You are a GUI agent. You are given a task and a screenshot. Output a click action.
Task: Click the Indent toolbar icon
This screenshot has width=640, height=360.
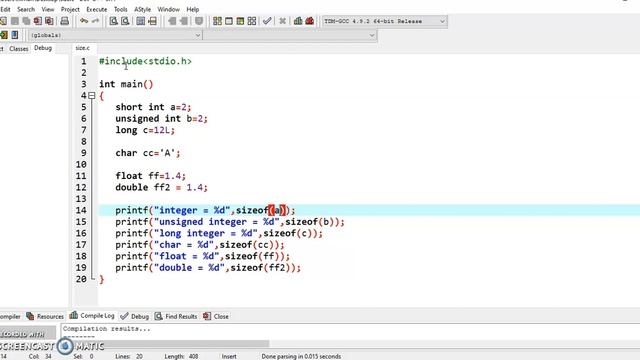click(184, 21)
